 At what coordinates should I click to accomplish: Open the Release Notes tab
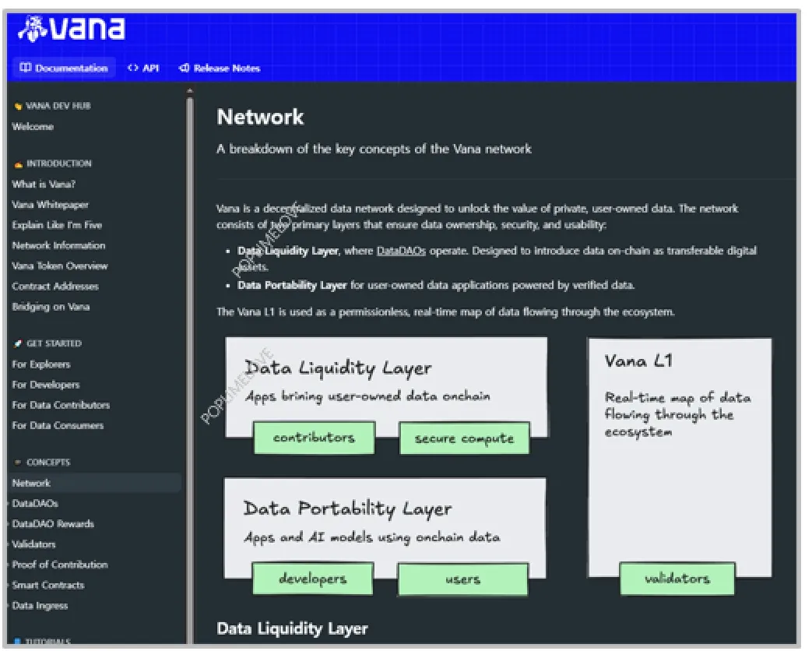pyautogui.click(x=220, y=68)
